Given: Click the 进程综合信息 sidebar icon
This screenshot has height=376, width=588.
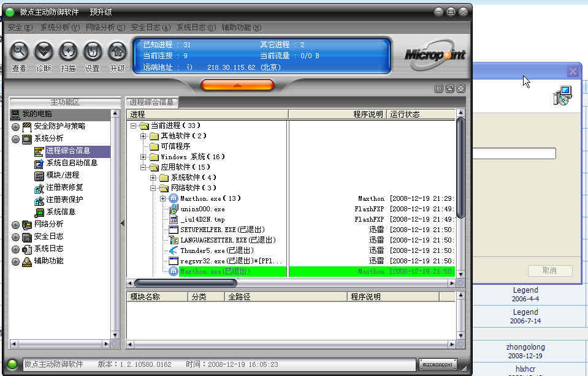Looking at the screenshot, I should pos(39,151).
